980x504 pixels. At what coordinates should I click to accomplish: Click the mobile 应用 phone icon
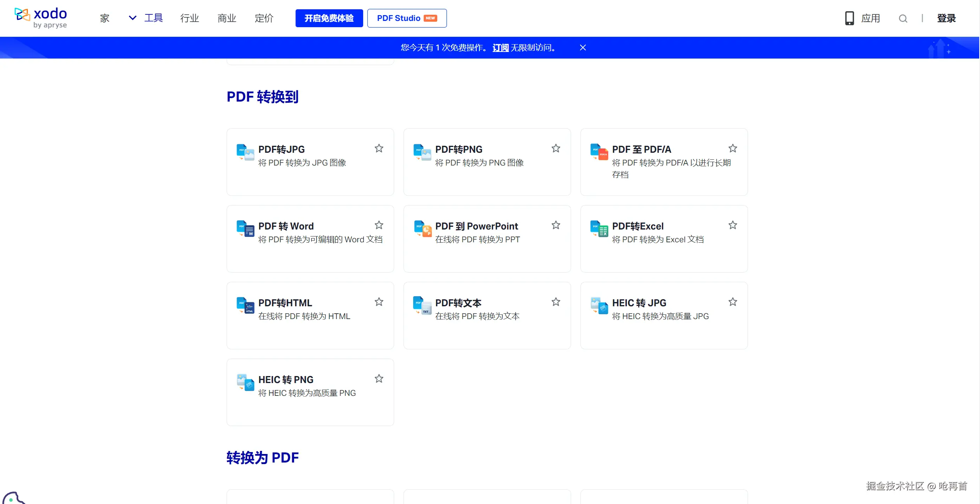pos(849,18)
